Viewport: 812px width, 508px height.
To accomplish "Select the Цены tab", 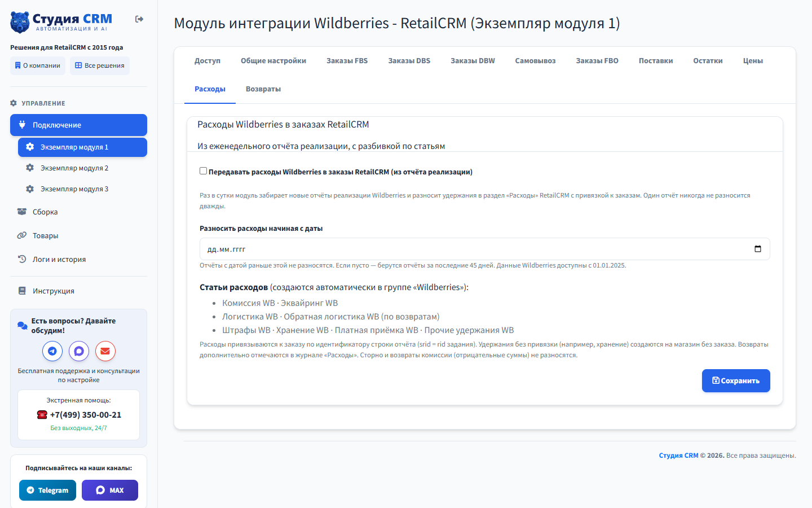I will coord(753,61).
